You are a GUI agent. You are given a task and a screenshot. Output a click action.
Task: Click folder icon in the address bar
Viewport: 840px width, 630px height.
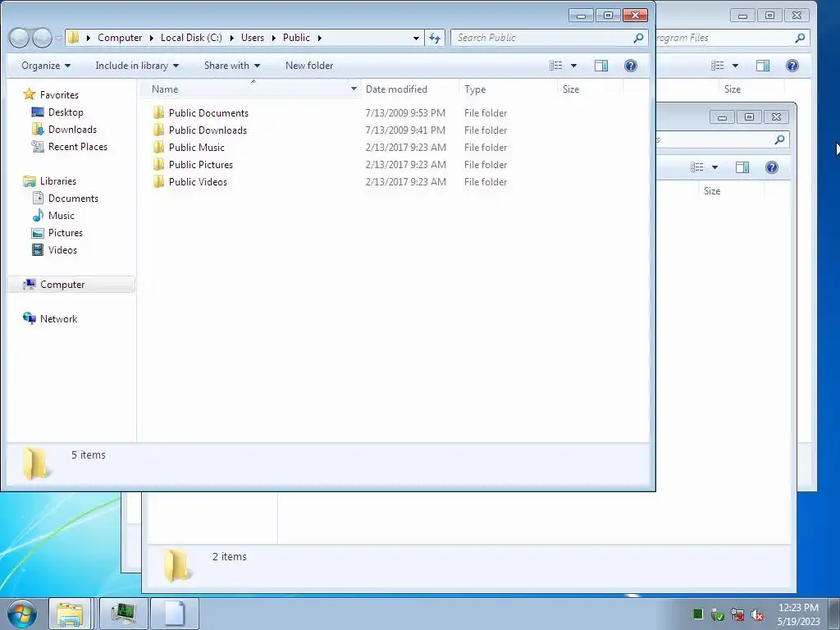(x=74, y=38)
